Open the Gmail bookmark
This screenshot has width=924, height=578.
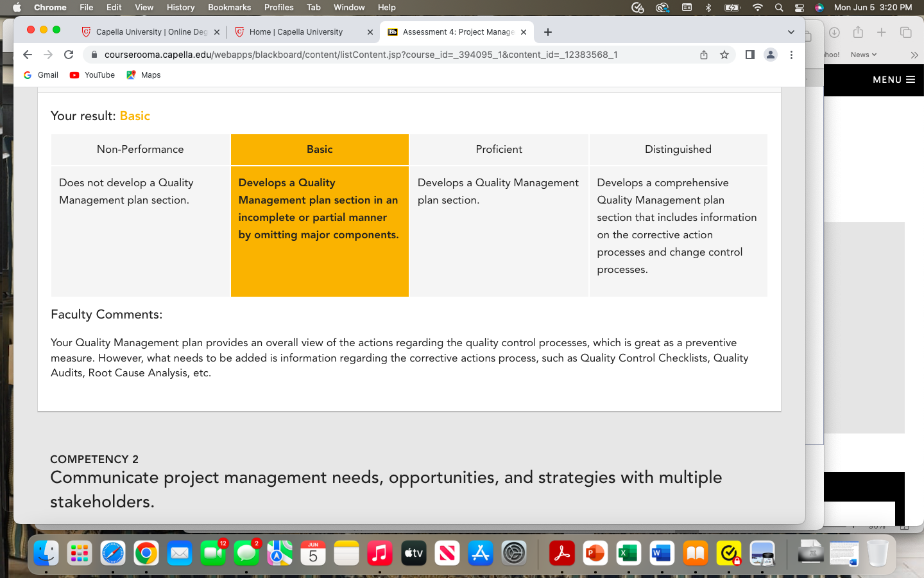click(x=41, y=75)
